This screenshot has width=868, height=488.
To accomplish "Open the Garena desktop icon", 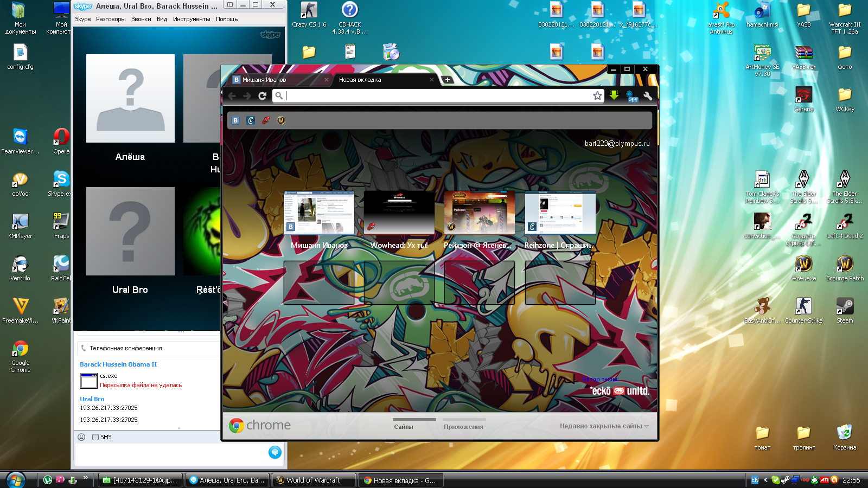I will [803, 99].
